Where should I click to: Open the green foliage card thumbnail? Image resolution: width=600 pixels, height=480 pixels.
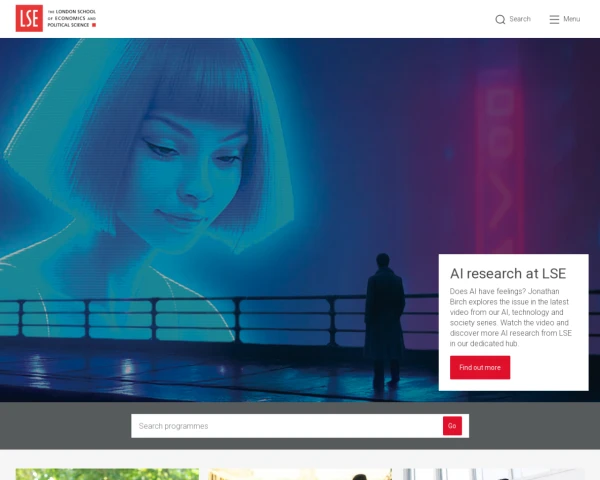point(108,474)
